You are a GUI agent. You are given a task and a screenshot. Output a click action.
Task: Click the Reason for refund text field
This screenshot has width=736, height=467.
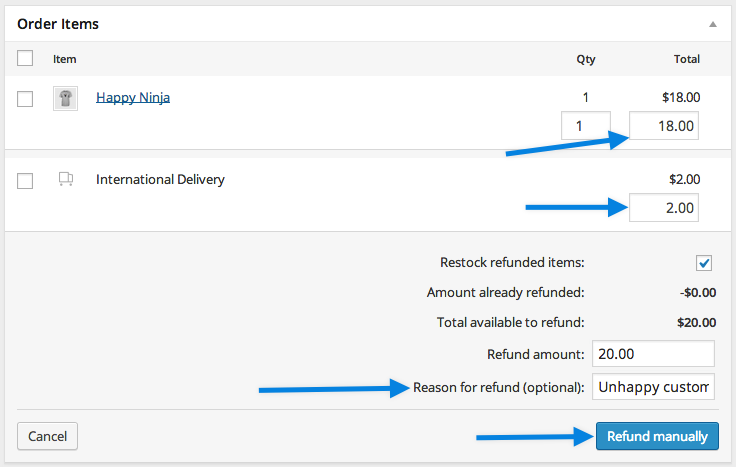pos(653,386)
